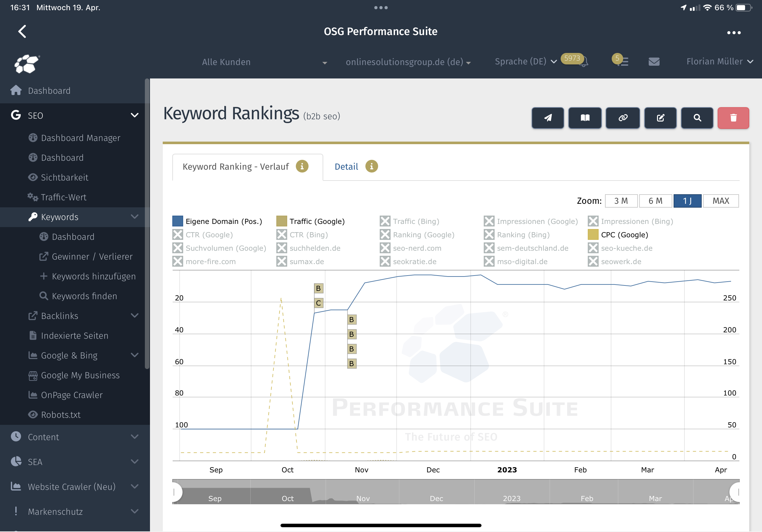Open Google My Business in sidebar
Image resolution: width=762 pixels, height=532 pixels.
72,375
